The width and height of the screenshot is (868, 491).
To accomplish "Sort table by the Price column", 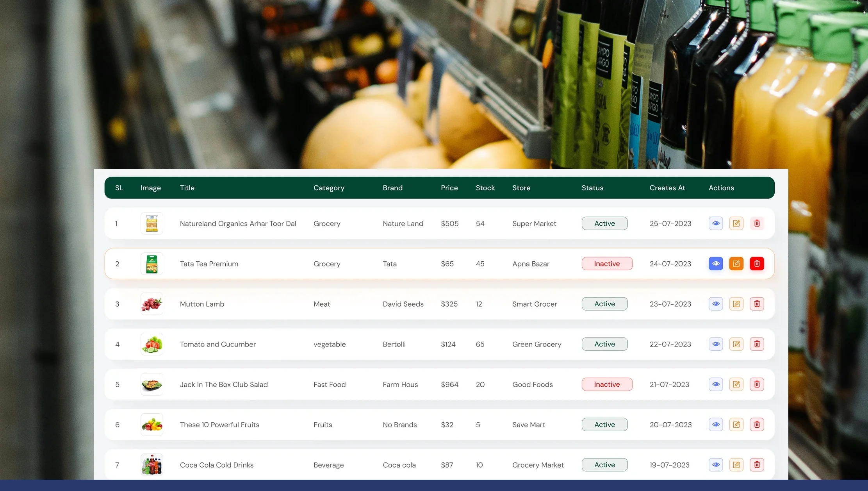I will [449, 187].
